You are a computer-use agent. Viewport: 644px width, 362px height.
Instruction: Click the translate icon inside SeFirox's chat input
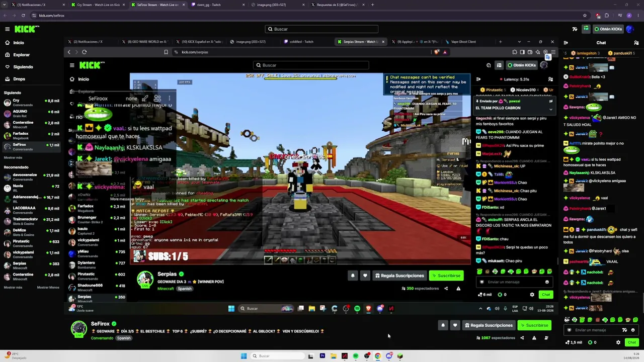(x=624, y=330)
